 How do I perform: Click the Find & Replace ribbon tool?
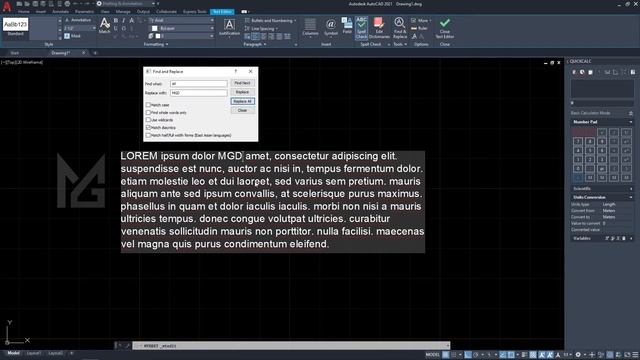click(400, 28)
